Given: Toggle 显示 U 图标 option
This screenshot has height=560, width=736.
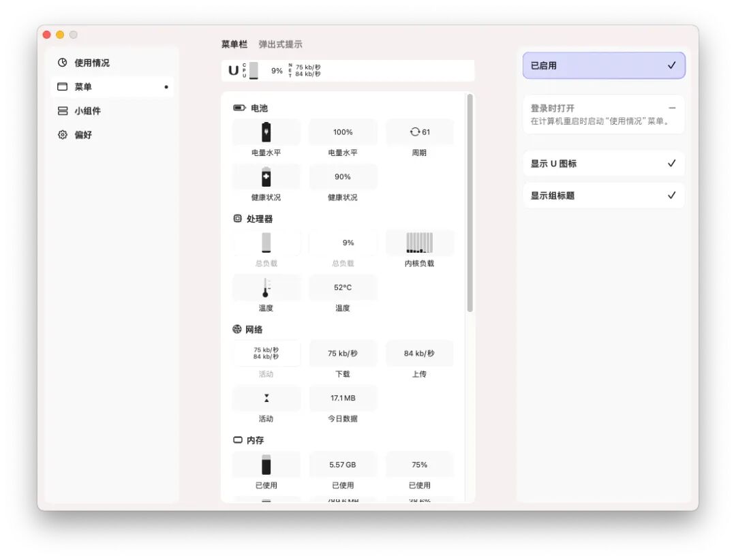Looking at the screenshot, I should [604, 164].
